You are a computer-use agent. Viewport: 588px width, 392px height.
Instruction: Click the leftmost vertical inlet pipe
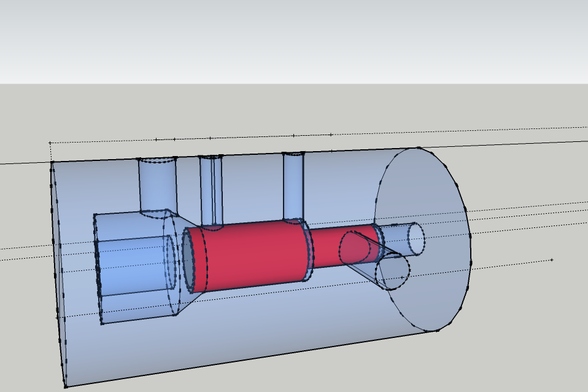pyautogui.click(x=157, y=186)
